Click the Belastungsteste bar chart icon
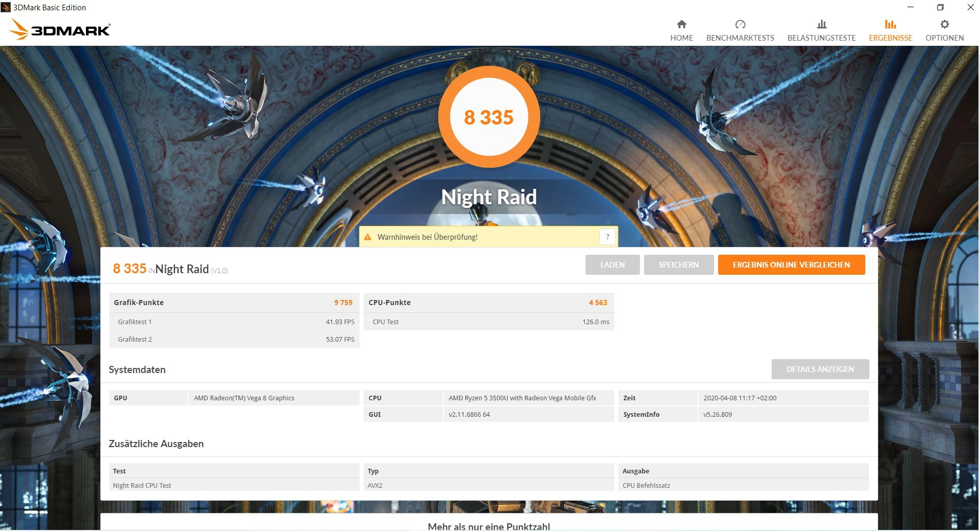This screenshot has height=531, width=980. pyautogui.click(x=822, y=24)
